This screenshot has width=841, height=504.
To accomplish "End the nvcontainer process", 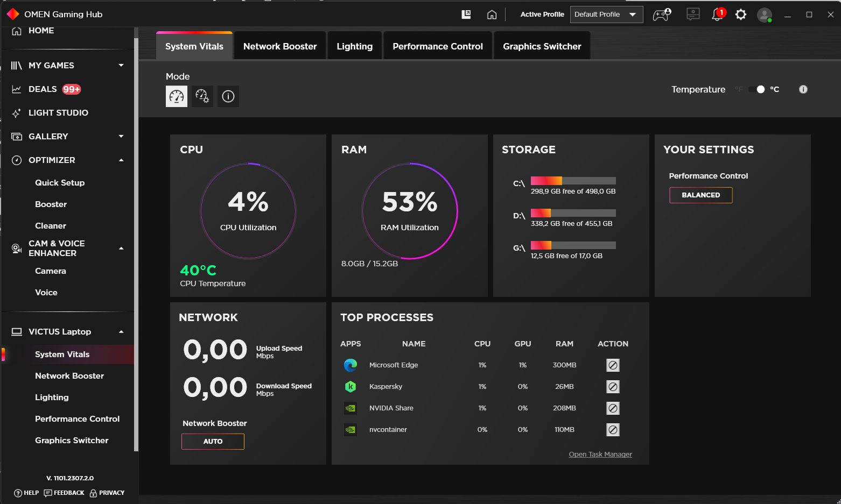I will click(613, 430).
